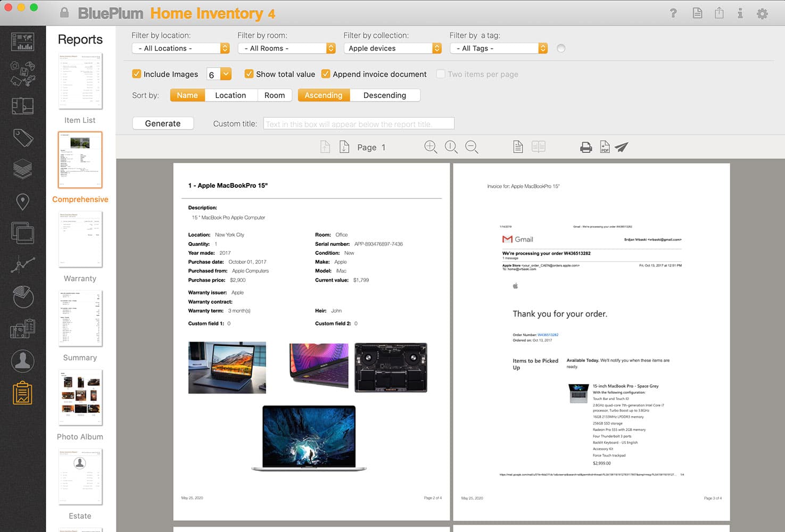Print the report

click(x=586, y=147)
